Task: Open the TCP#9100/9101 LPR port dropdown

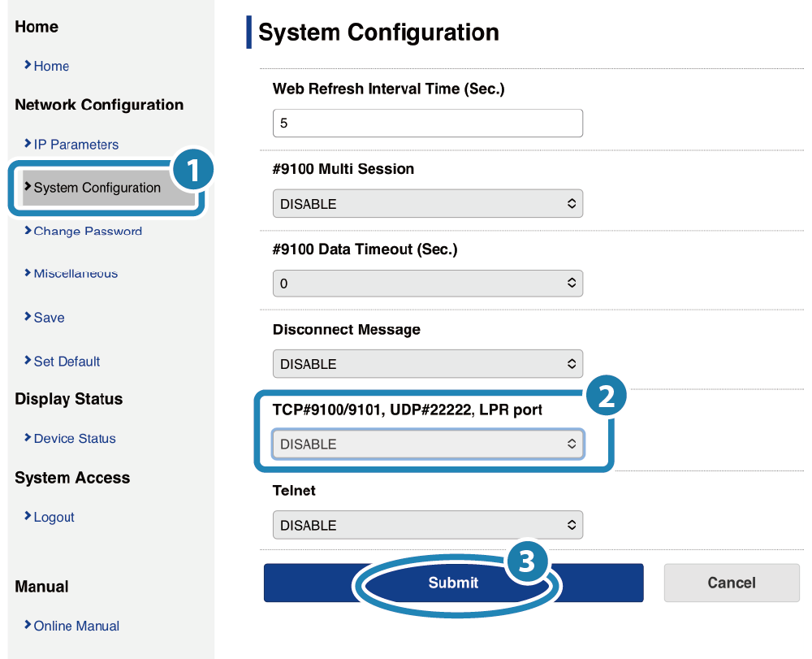Action: (x=427, y=444)
